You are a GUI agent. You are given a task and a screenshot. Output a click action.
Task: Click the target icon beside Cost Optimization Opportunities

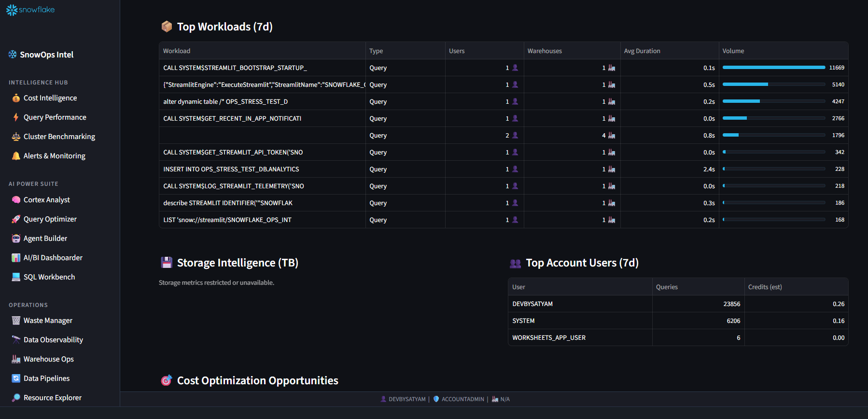[x=167, y=380]
